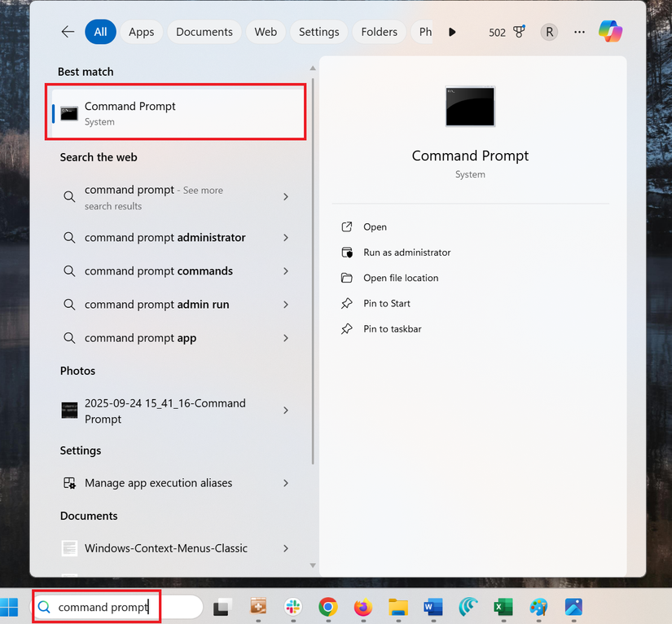Image resolution: width=672 pixels, height=624 pixels.
Task: Open Slack from the taskbar
Action: (293, 607)
